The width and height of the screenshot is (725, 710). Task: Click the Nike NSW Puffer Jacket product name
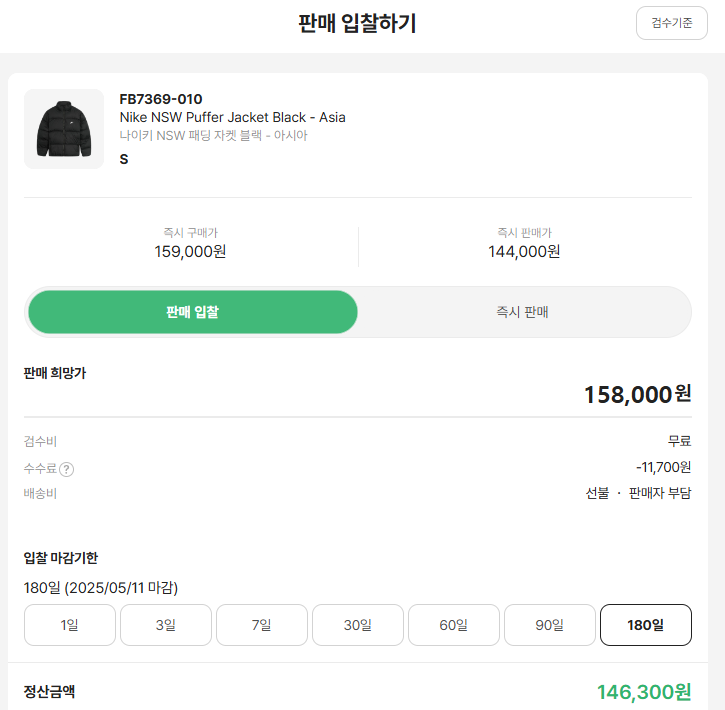click(x=232, y=117)
